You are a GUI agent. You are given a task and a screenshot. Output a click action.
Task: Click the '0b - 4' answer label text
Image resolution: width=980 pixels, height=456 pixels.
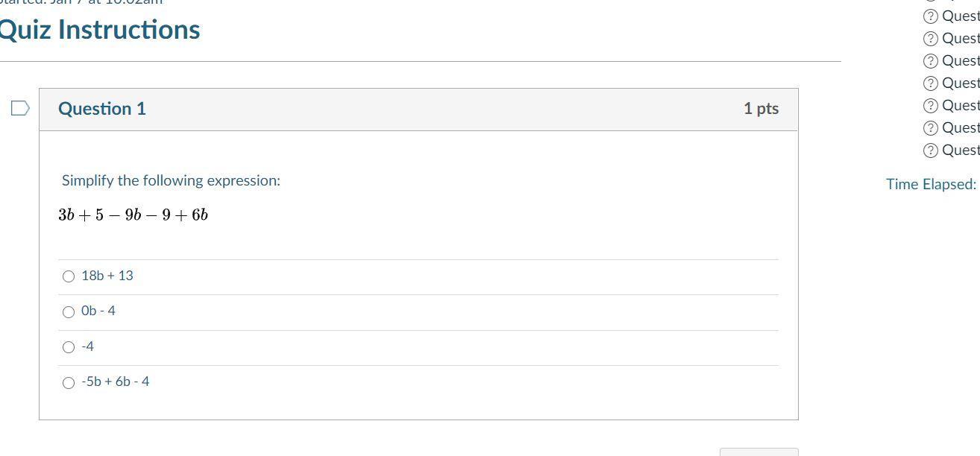[x=98, y=311]
